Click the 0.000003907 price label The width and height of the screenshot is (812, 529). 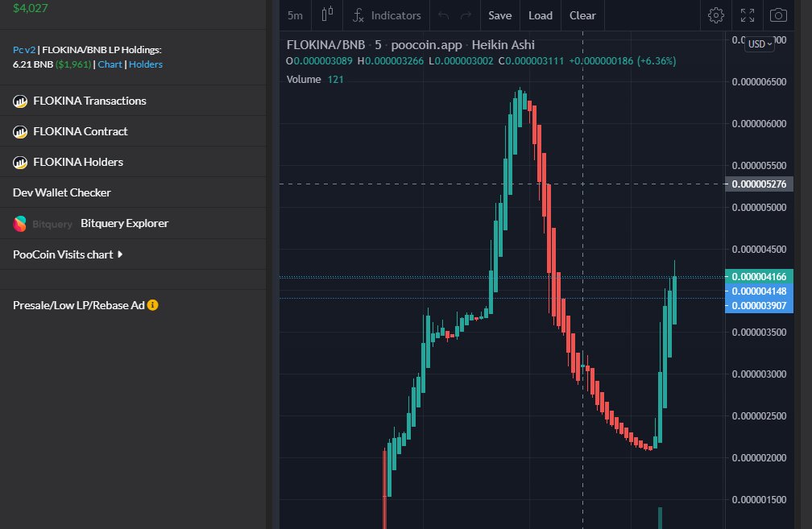point(759,305)
